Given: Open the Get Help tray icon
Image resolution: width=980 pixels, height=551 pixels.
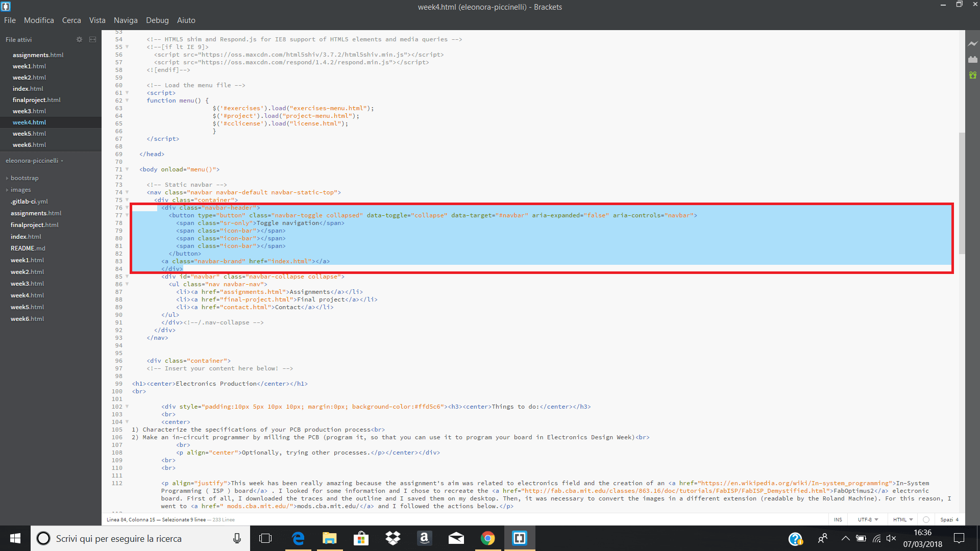Looking at the screenshot, I should (x=795, y=538).
